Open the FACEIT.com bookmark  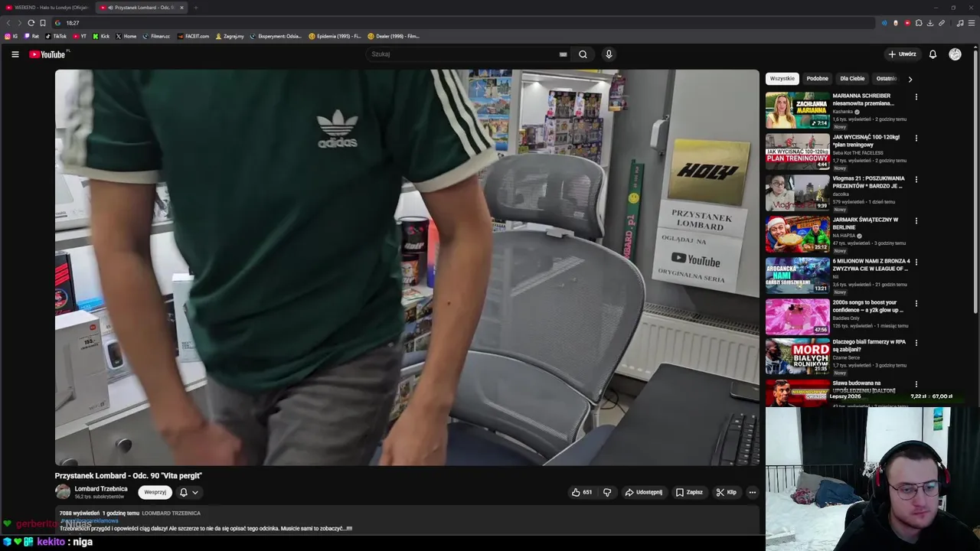point(193,36)
